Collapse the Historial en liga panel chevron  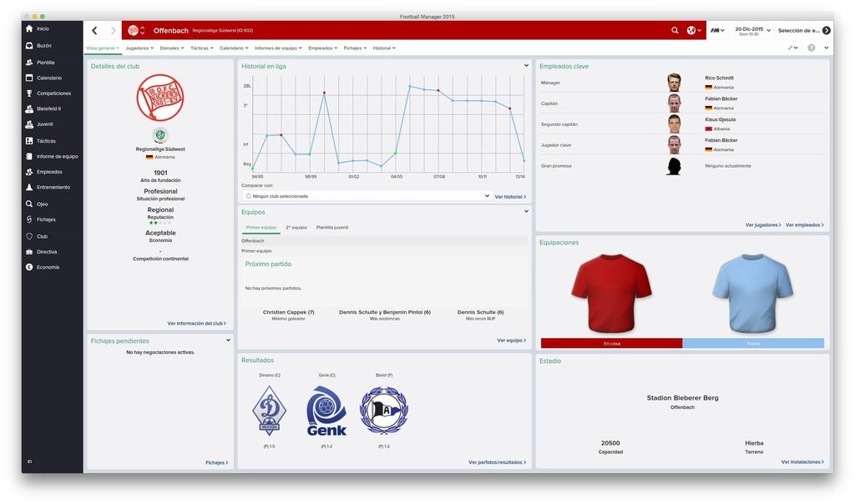[526, 65]
